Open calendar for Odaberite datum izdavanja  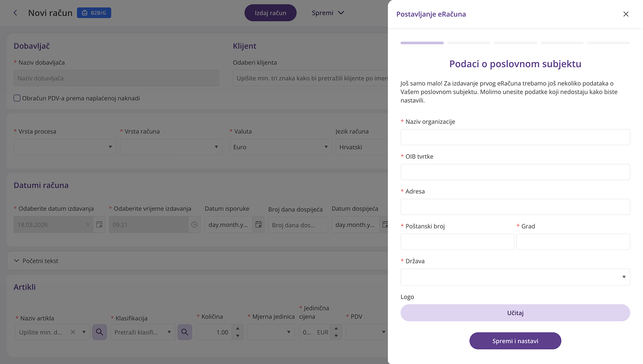pyautogui.click(x=99, y=225)
